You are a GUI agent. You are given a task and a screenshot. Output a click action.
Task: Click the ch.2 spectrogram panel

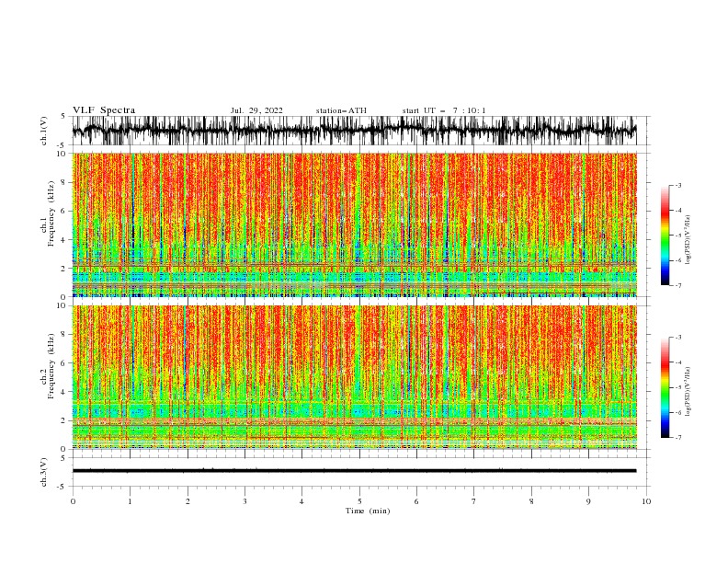coord(354,377)
